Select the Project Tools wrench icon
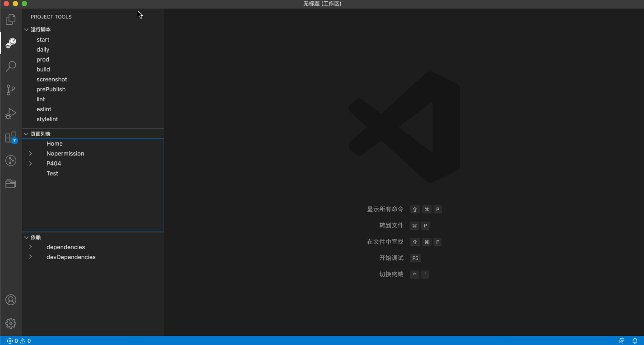 tap(11, 43)
